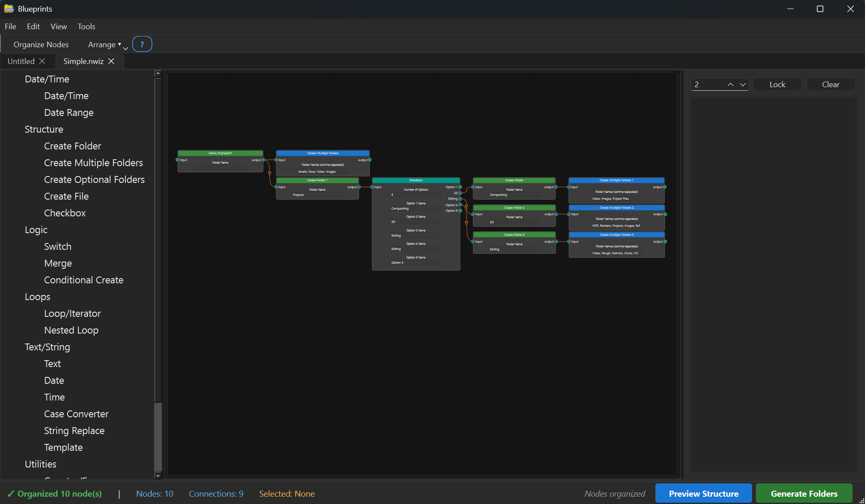Image resolution: width=865 pixels, height=504 pixels.
Task: Click the 3D output port on Checkbox node
Action: tap(460, 193)
